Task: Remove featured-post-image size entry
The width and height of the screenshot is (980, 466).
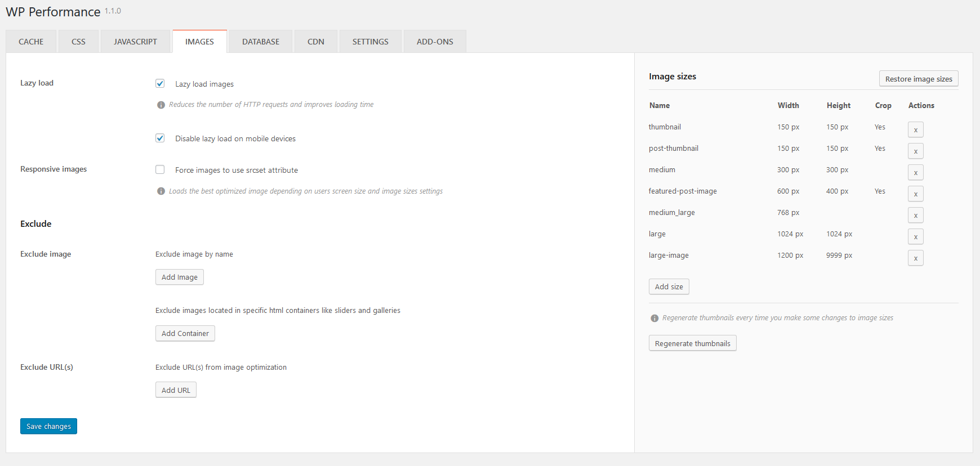Action: [915, 194]
